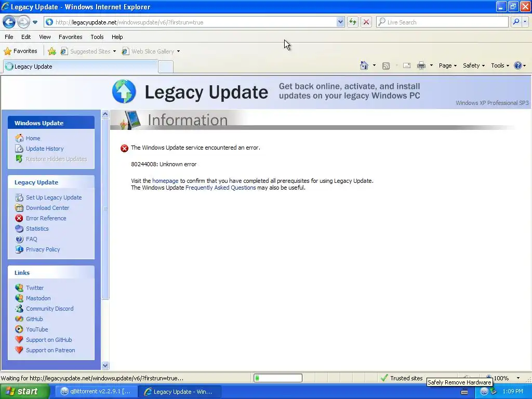Click the Read Mail icon
This screenshot has width=532, height=399.
tap(407, 65)
